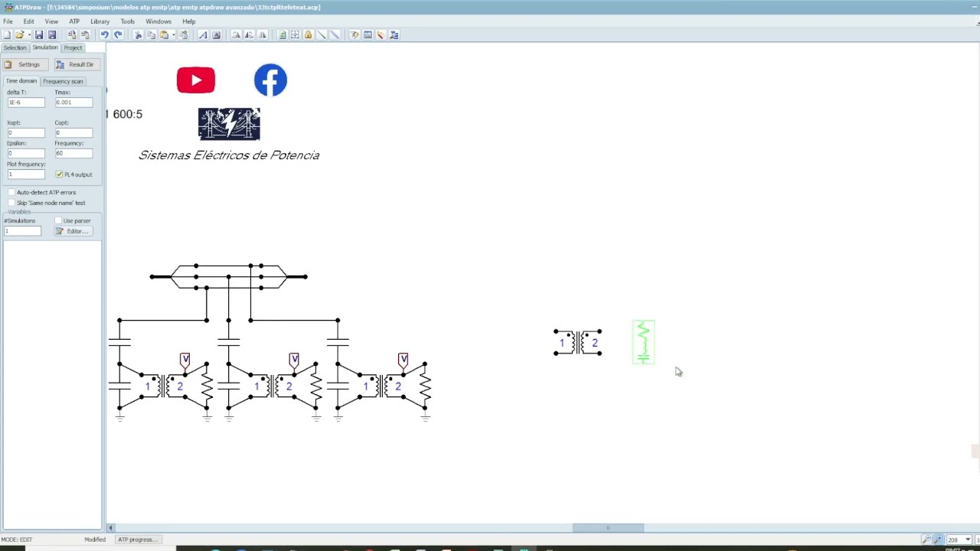Click the Export toolbar icon
980x551 pixels.
point(85,34)
